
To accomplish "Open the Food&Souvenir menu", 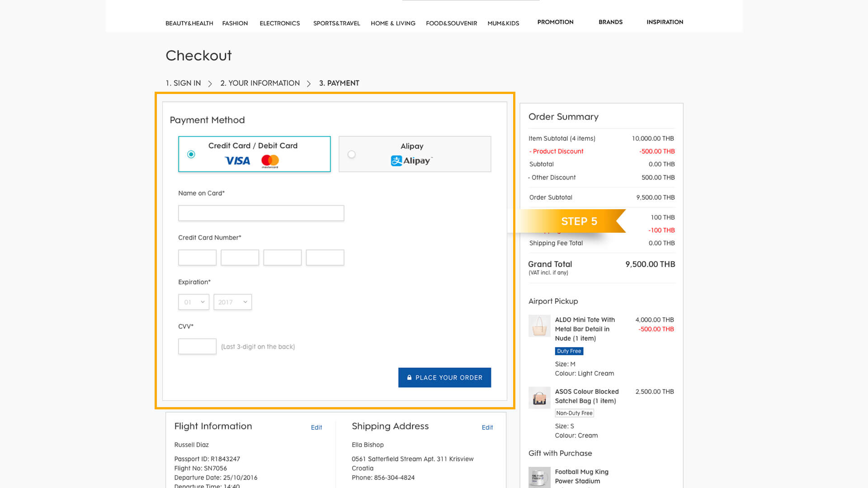I will 451,23.
